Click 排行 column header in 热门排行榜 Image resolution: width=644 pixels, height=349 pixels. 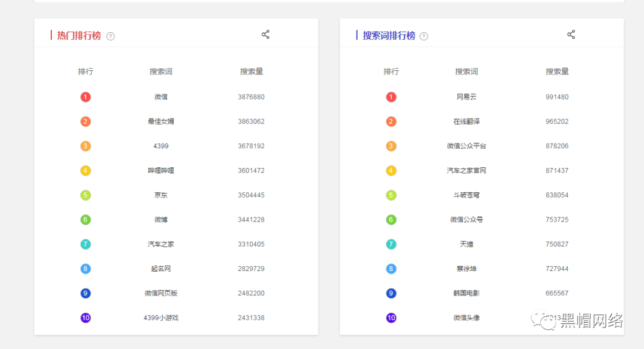(85, 71)
